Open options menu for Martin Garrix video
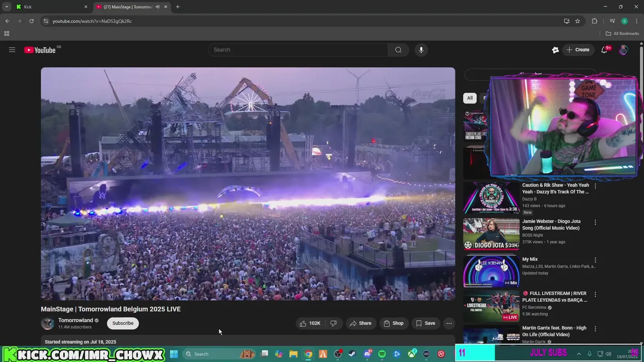 595,329
